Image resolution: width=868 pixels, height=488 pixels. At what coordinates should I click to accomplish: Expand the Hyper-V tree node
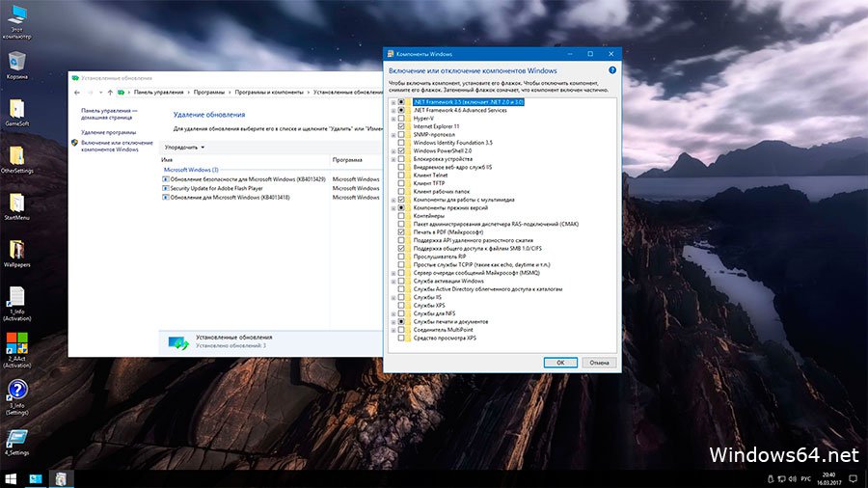point(393,118)
